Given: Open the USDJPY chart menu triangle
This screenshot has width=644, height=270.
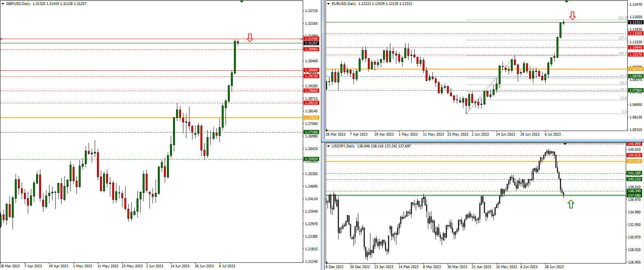Looking at the screenshot, I should pyautogui.click(x=329, y=146).
